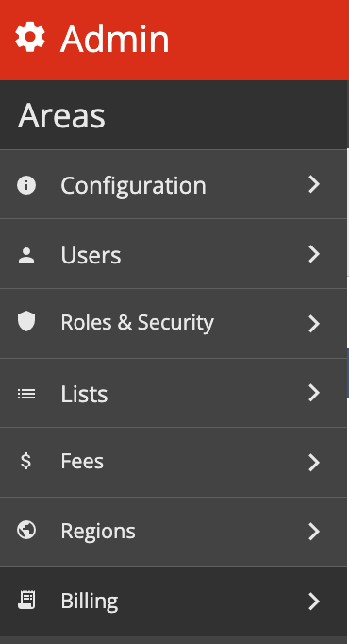
Task: Open the Configuration menu item
Action: pyautogui.click(x=133, y=186)
